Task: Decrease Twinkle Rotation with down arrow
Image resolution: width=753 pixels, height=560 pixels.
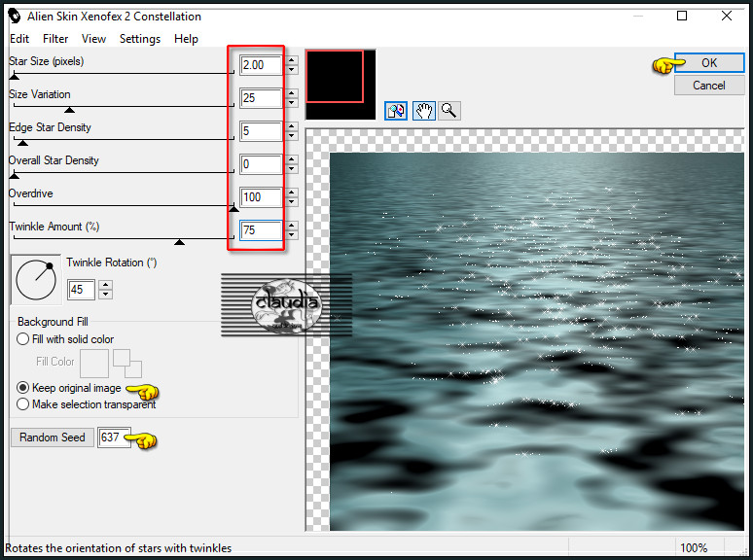Action: 106,295
